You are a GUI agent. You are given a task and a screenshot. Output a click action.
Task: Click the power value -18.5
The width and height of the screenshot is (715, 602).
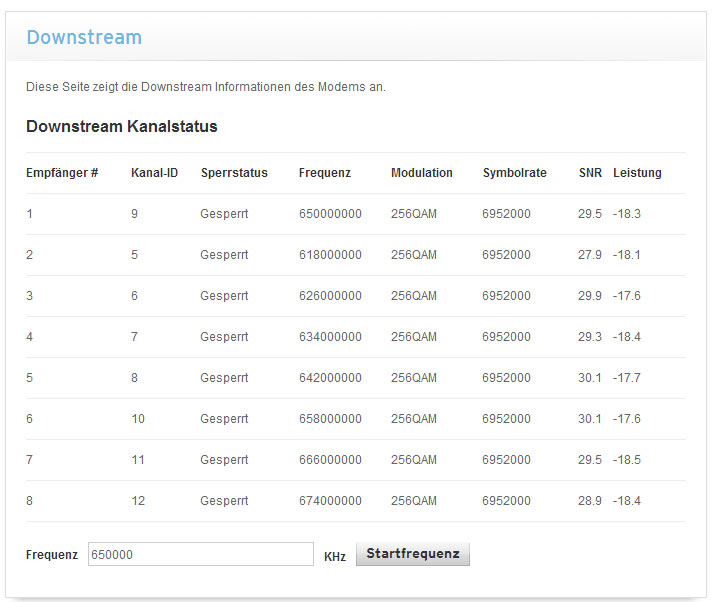tap(627, 460)
